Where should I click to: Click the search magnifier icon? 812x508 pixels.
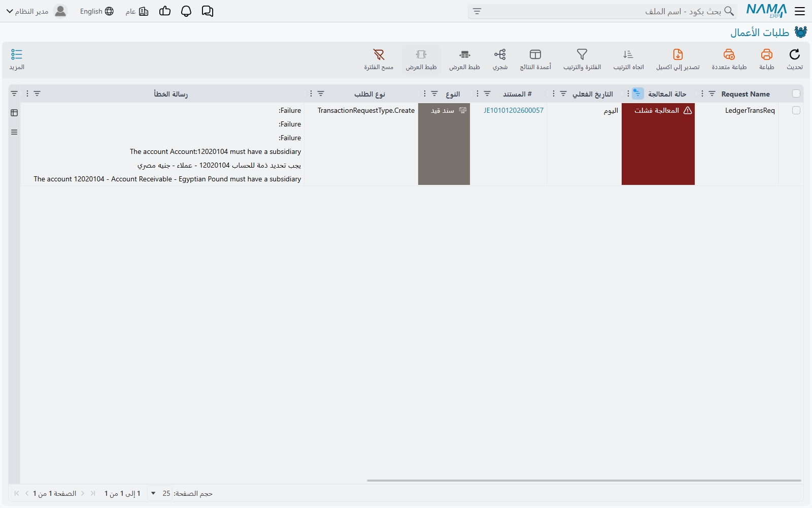pos(729,11)
